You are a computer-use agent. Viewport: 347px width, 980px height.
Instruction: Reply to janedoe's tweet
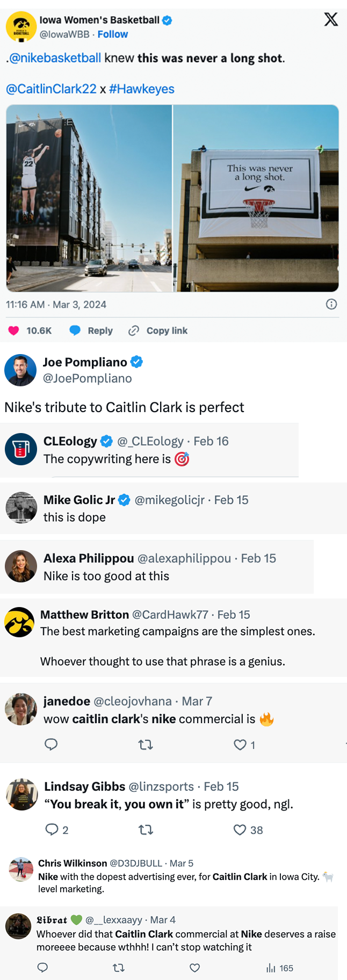51,744
